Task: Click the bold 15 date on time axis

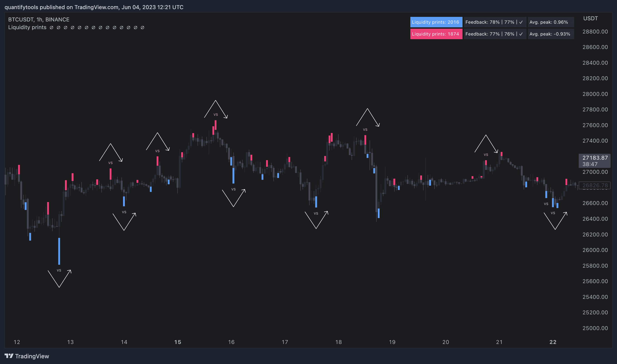Action: (x=178, y=342)
